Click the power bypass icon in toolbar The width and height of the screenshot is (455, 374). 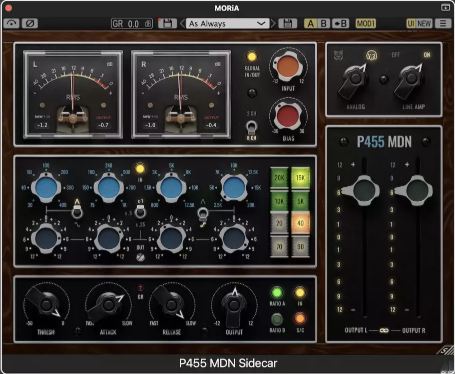click(x=11, y=23)
